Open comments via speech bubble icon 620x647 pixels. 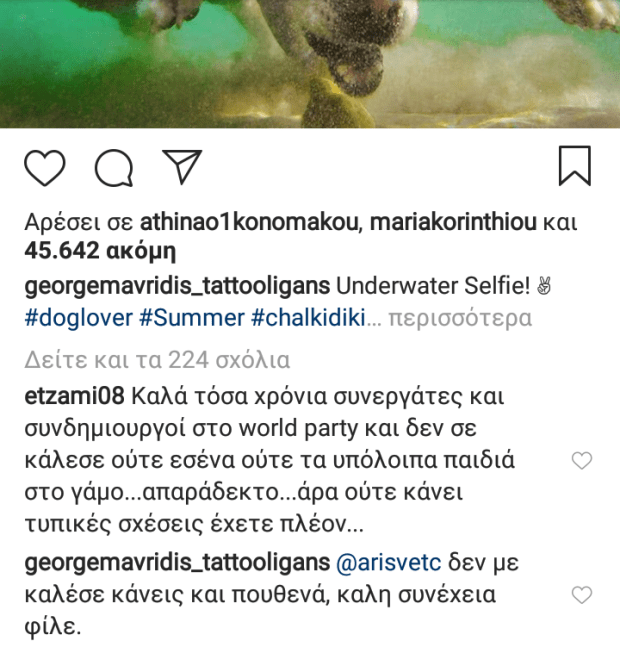pyautogui.click(x=114, y=168)
